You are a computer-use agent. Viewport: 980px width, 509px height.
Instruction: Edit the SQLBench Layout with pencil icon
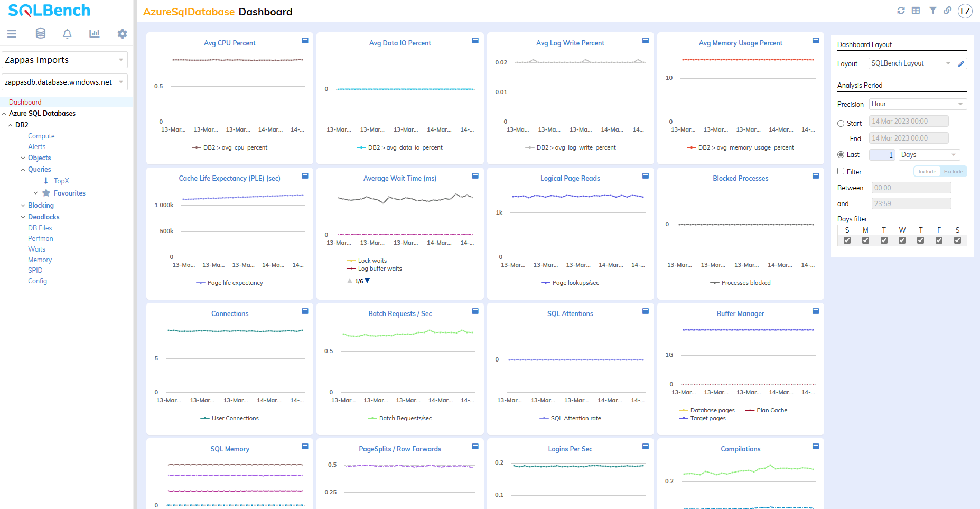(962, 63)
